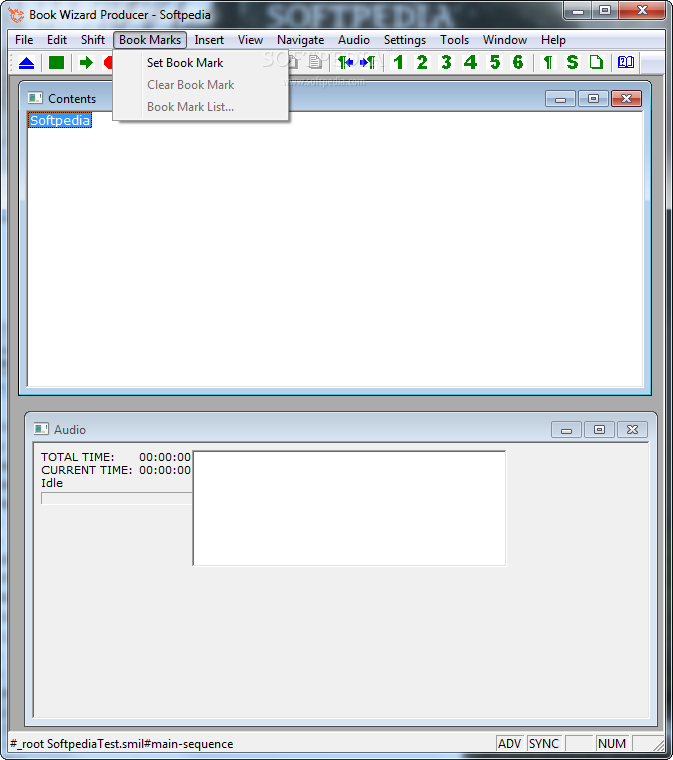Select heading level 4 toolbar icon
The width and height of the screenshot is (673, 760).
pyautogui.click(x=470, y=63)
